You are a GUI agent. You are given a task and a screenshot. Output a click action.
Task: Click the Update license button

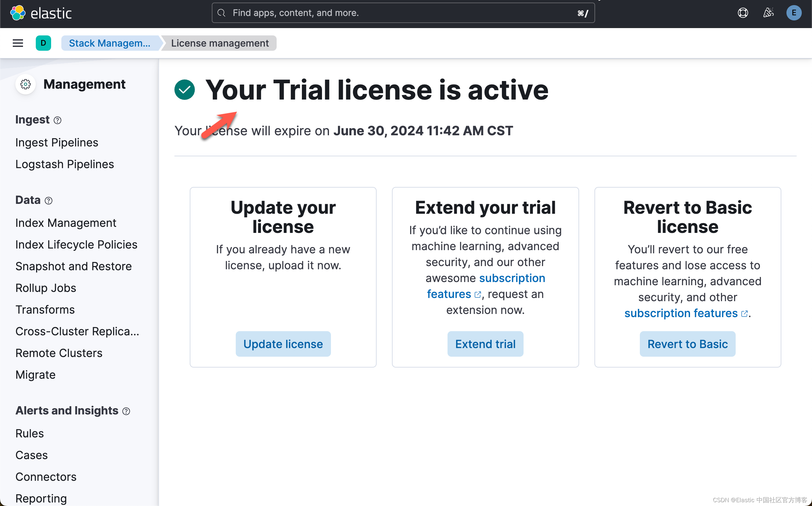click(283, 344)
